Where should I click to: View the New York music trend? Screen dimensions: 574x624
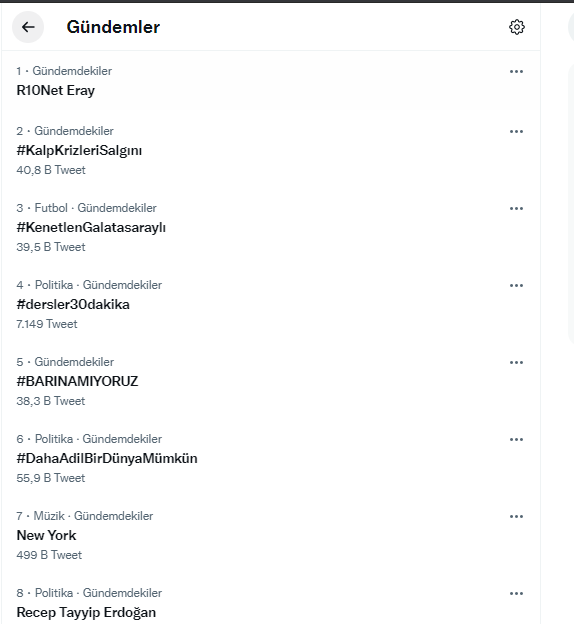click(271, 535)
